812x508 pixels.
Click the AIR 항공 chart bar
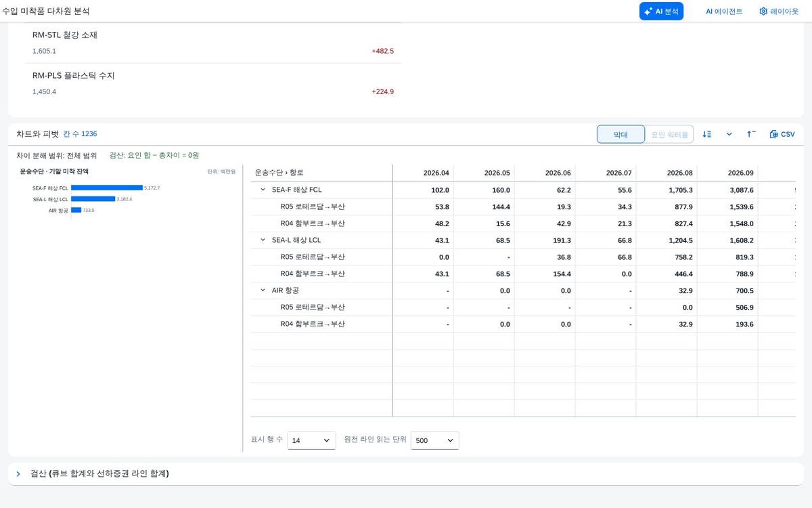coord(76,210)
